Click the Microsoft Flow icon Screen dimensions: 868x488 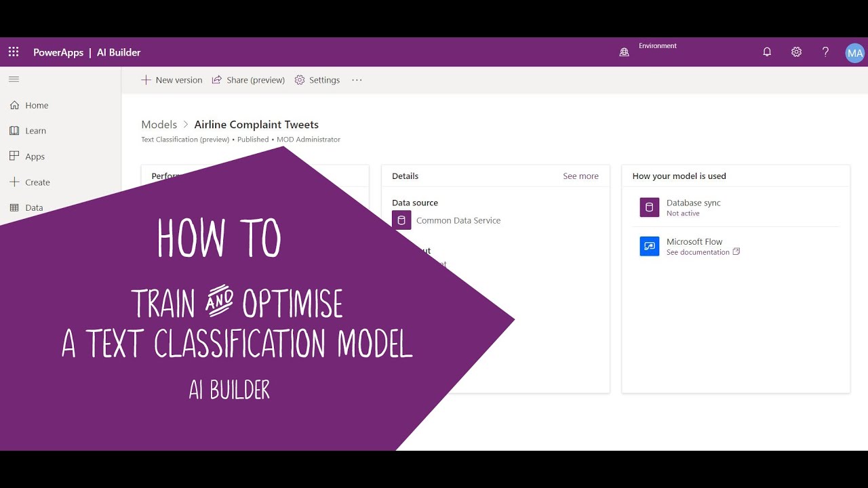[x=650, y=246]
